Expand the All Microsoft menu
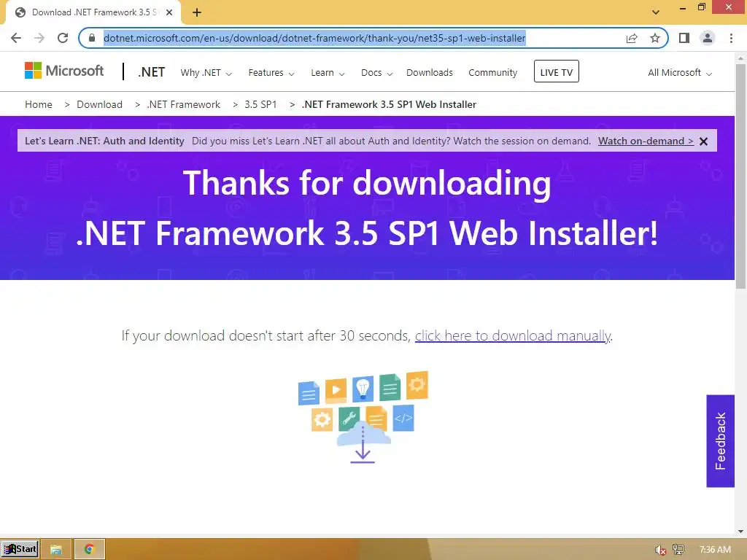 (680, 73)
